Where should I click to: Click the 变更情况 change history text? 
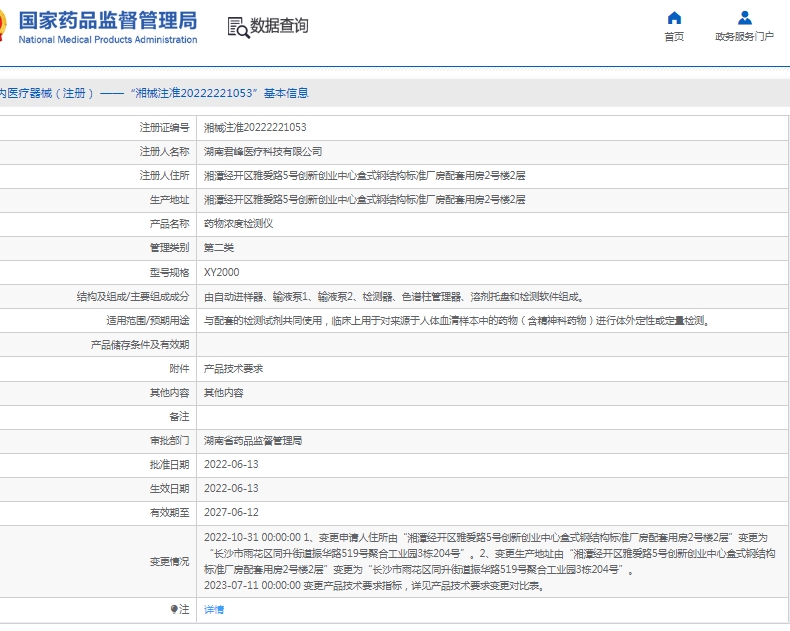coord(490,561)
